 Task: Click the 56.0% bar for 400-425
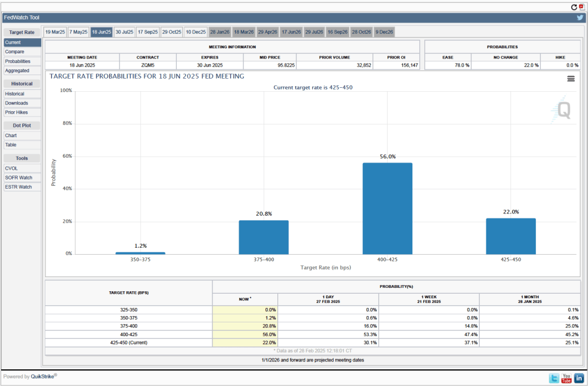(387, 208)
